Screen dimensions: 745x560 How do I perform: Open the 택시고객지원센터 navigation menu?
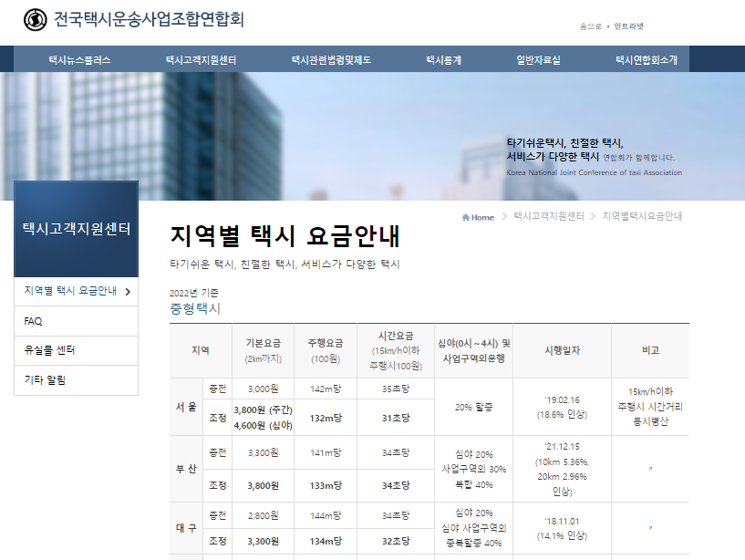(x=199, y=58)
